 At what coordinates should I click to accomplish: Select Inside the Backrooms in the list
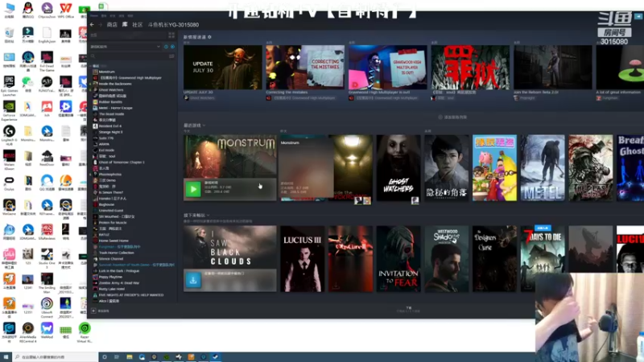coord(115,84)
